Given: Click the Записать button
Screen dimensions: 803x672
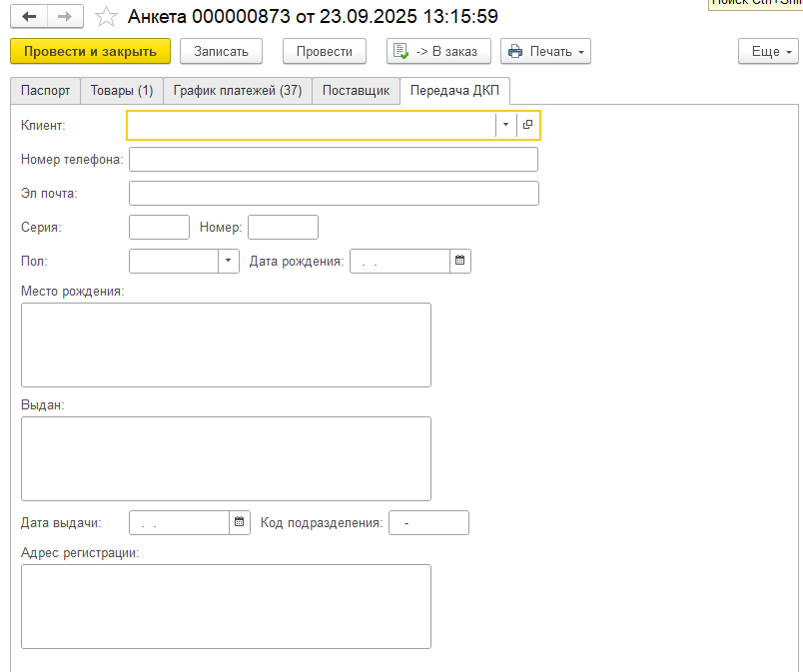Looking at the screenshot, I should (221, 51).
